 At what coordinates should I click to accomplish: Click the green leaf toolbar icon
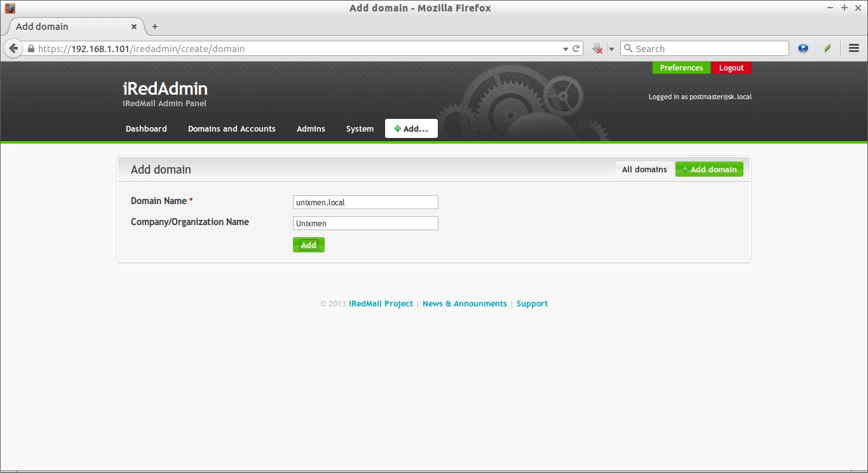pos(827,48)
